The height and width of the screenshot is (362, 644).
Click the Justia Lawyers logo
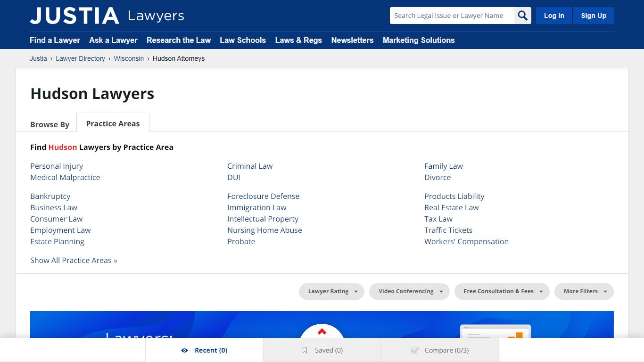pos(107,16)
